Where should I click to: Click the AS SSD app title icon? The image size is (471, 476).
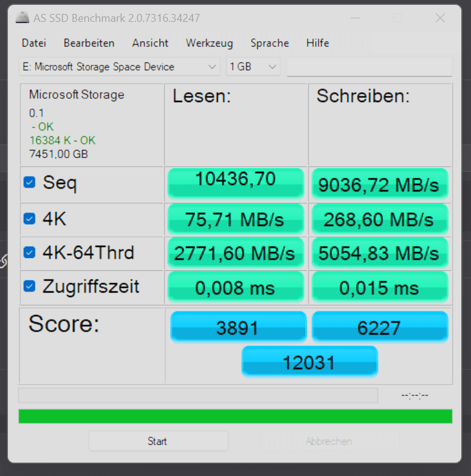pos(22,18)
